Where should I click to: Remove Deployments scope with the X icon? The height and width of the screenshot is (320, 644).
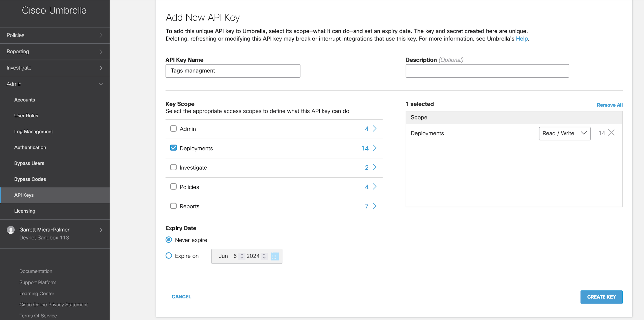click(x=611, y=133)
